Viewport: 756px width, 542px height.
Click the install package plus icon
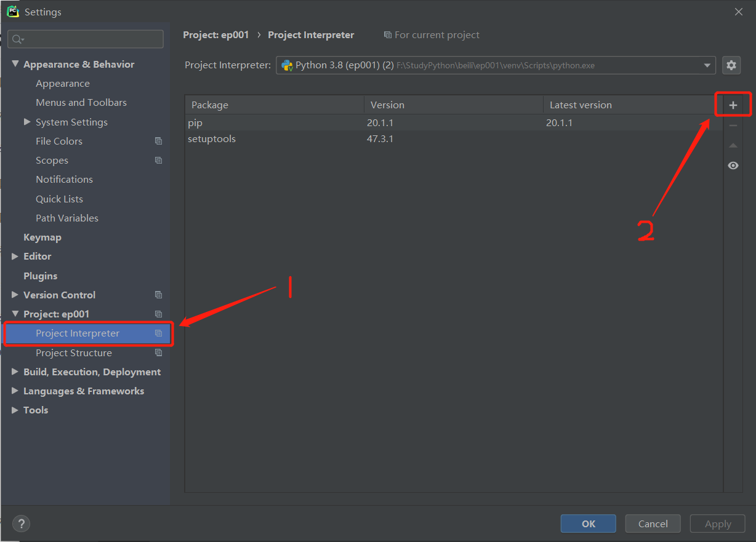733,105
